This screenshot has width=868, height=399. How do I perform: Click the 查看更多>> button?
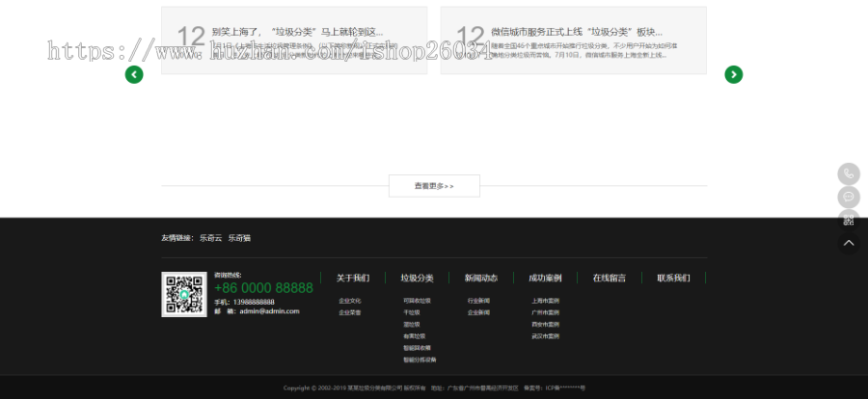[434, 186]
